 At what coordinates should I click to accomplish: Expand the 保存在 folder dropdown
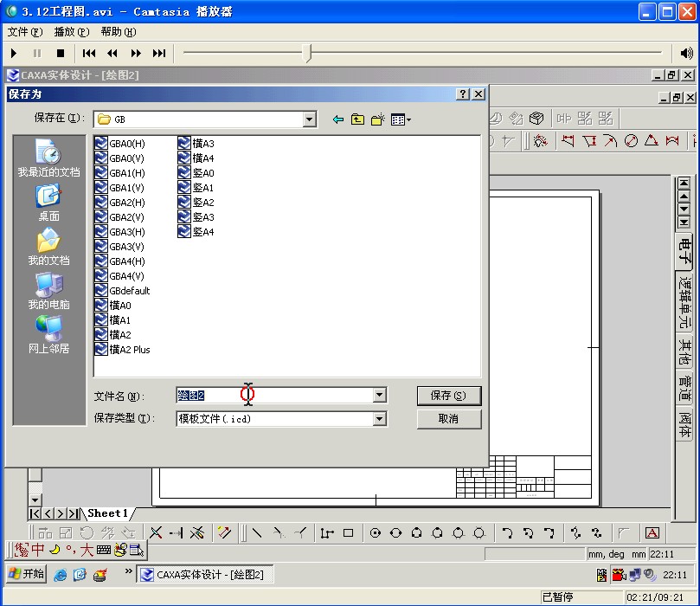click(309, 119)
